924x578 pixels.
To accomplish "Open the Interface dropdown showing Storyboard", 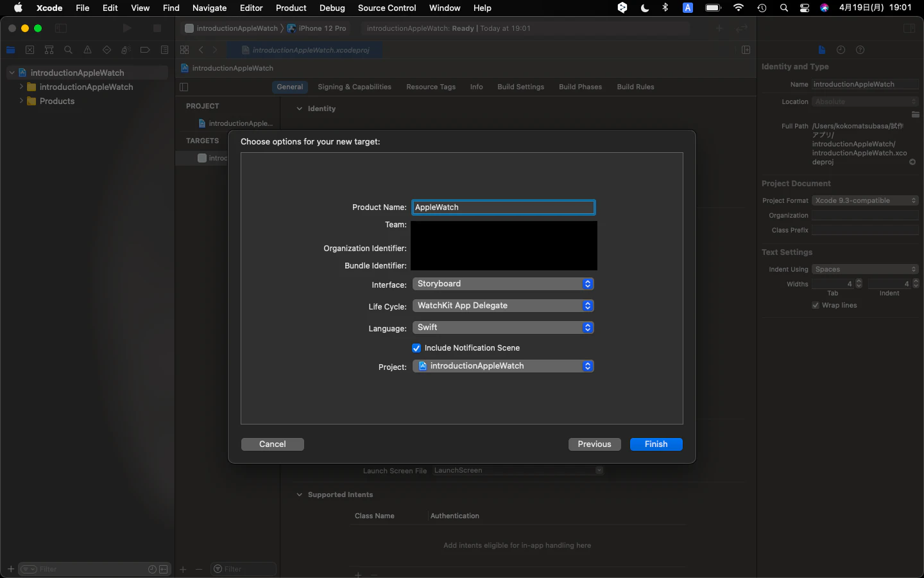I will coord(503,284).
